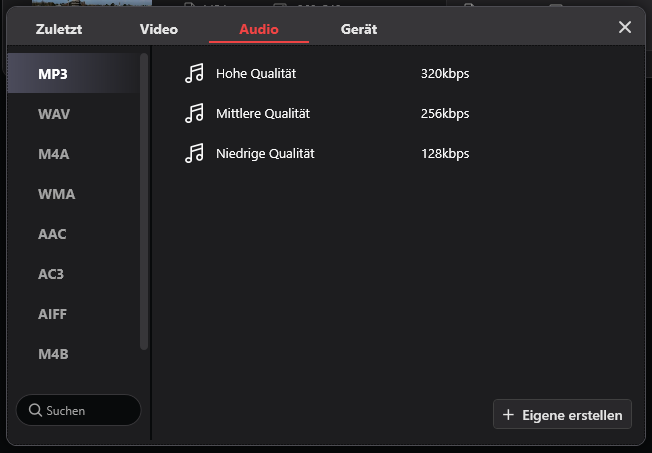
Task: Choose the WAV format in the sidebar
Action: [x=74, y=114]
